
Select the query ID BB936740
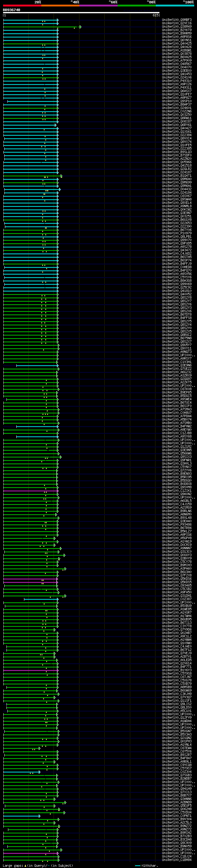point(11,10)
